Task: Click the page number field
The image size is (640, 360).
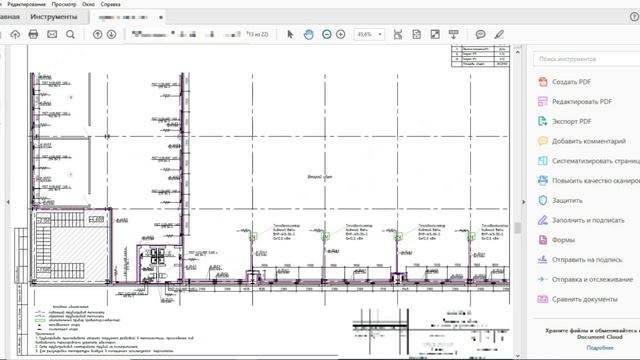Action: 187,34
